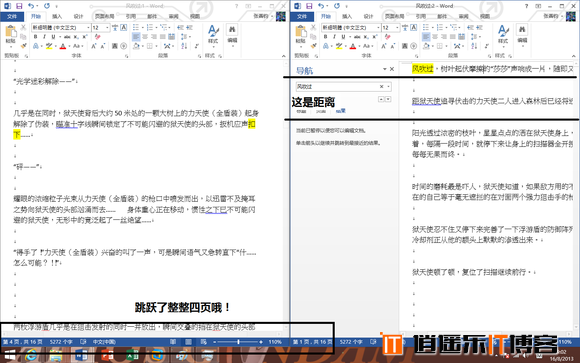Viewport: 580px width, 363px height.
Task: Toggle align-left paragraph button in 风吹过1 window
Action: click(136, 37)
